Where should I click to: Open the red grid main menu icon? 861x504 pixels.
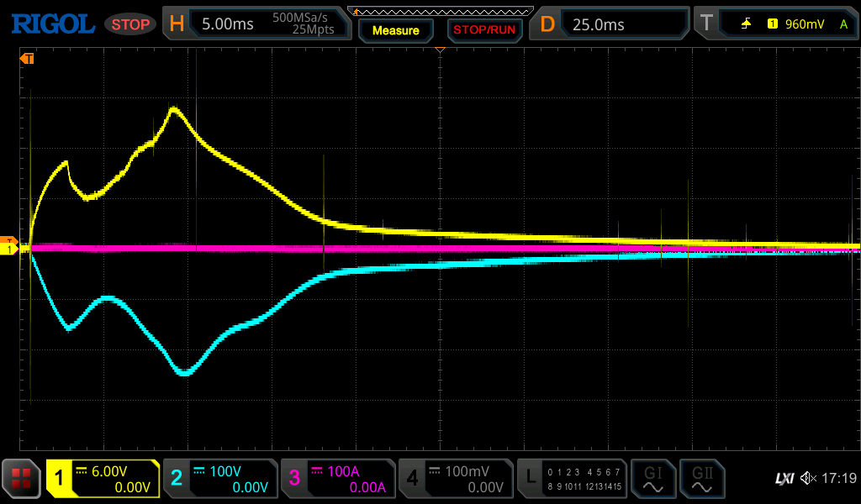pos(21,479)
